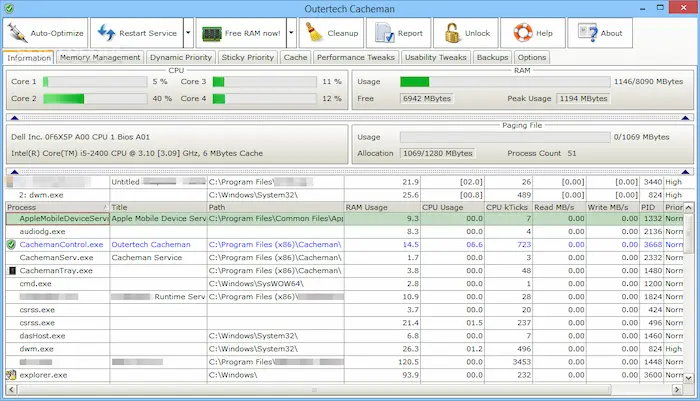The width and height of the screenshot is (700, 401).
Task: Select the CachemanServ.exe process row
Action: point(345,258)
